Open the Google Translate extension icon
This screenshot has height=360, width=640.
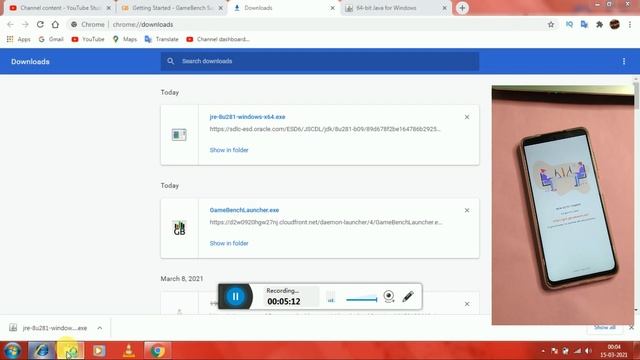[584, 24]
